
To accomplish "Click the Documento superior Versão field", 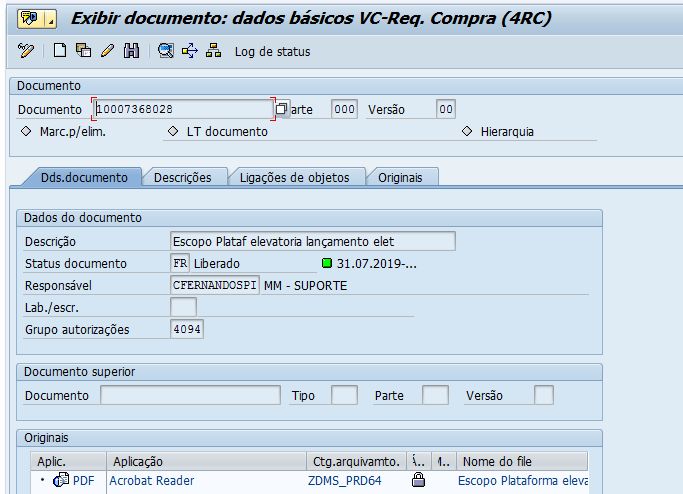I will coord(544,395).
